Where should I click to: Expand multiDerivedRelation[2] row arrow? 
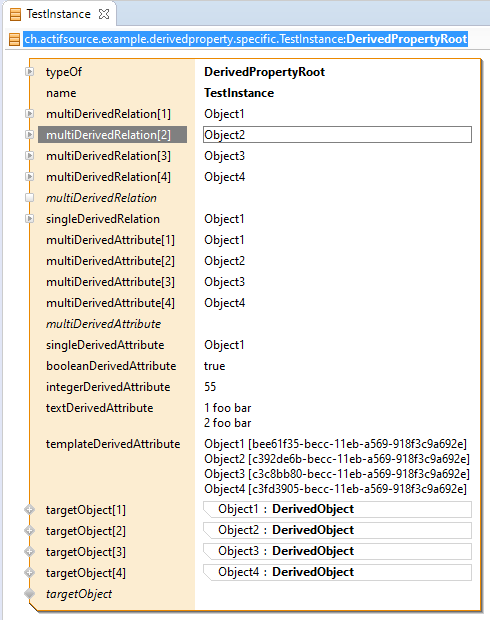click(30, 135)
